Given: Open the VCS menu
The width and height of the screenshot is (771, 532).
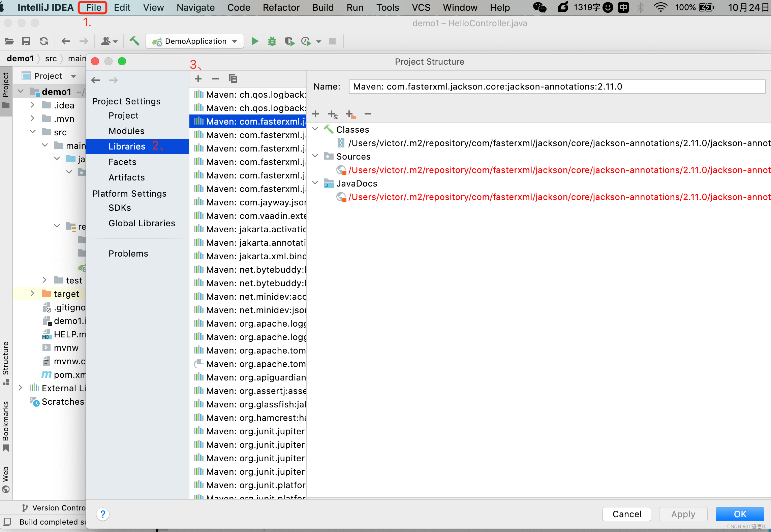Looking at the screenshot, I should pyautogui.click(x=421, y=7).
